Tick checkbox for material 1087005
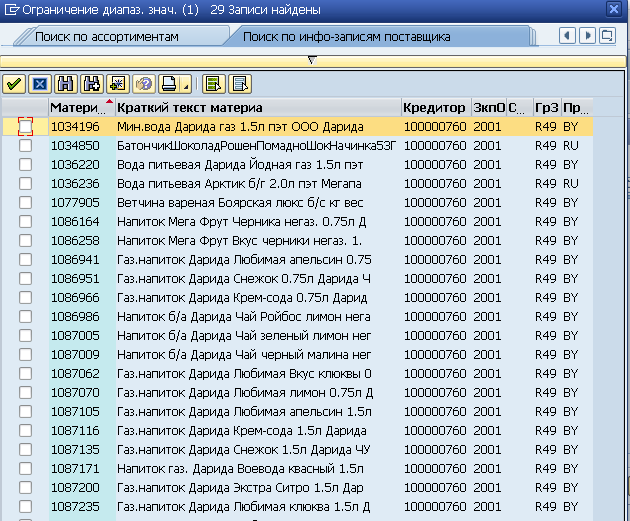The image size is (630, 521). pos(25,335)
